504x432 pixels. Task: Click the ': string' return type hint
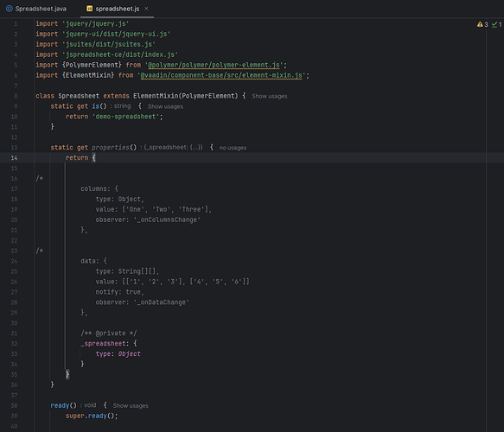coord(120,106)
